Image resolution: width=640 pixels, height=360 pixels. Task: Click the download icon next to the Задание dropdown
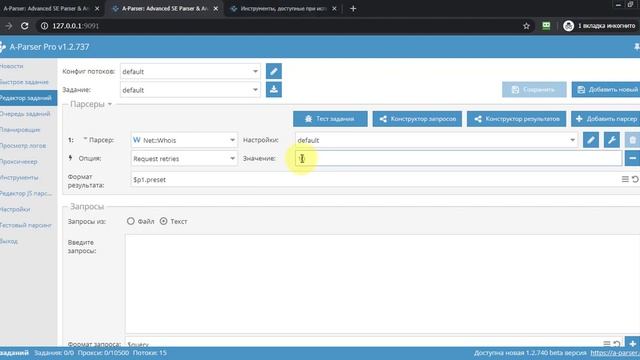(273, 89)
